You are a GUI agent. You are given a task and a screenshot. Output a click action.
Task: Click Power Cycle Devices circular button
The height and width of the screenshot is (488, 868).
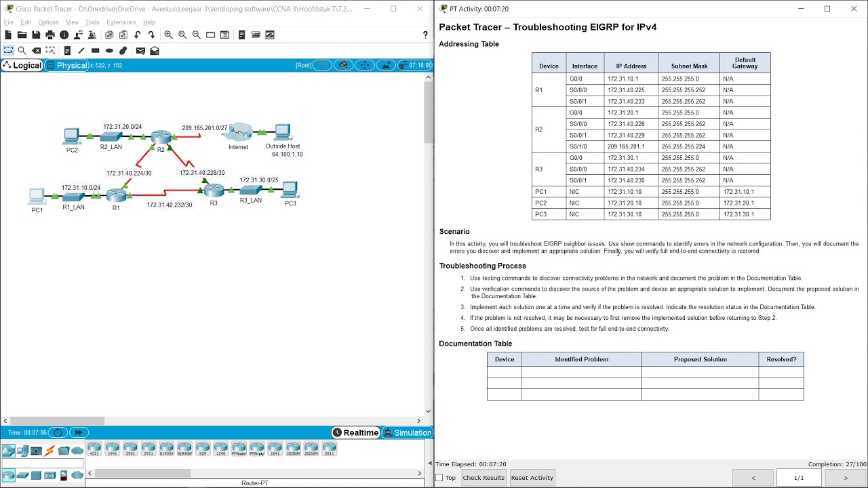pyautogui.click(x=58, y=432)
